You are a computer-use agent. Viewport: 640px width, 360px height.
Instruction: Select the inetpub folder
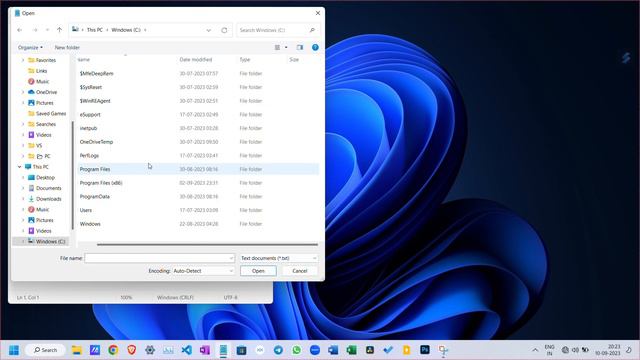89,128
